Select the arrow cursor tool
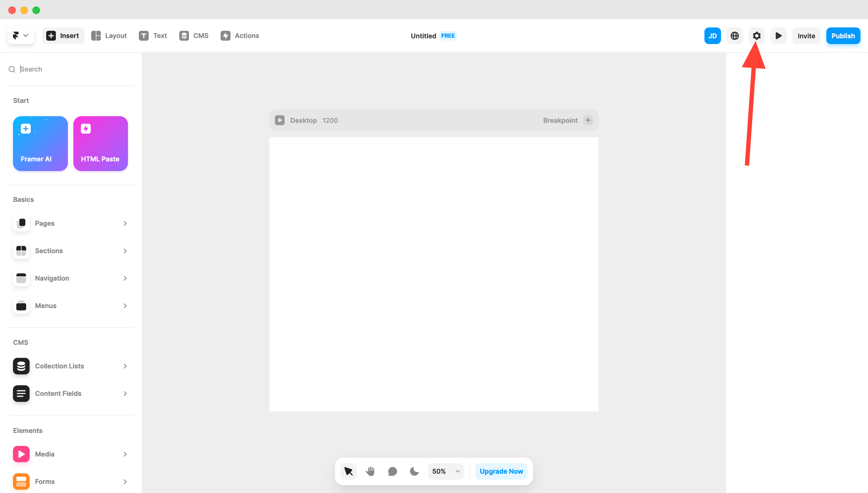 348,471
